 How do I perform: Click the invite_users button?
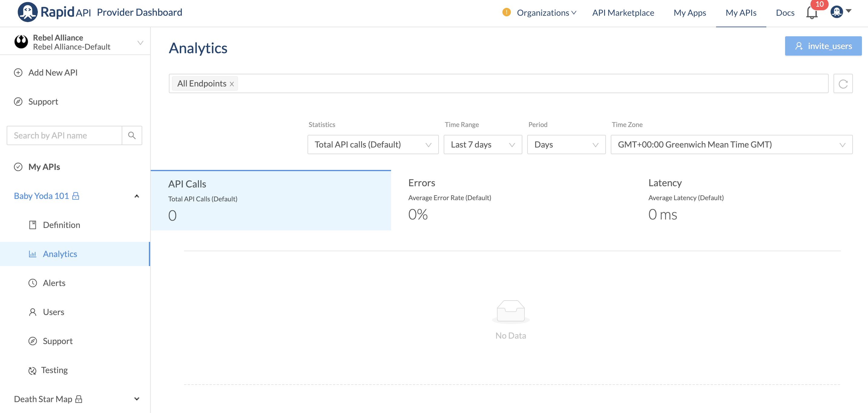tap(823, 46)
